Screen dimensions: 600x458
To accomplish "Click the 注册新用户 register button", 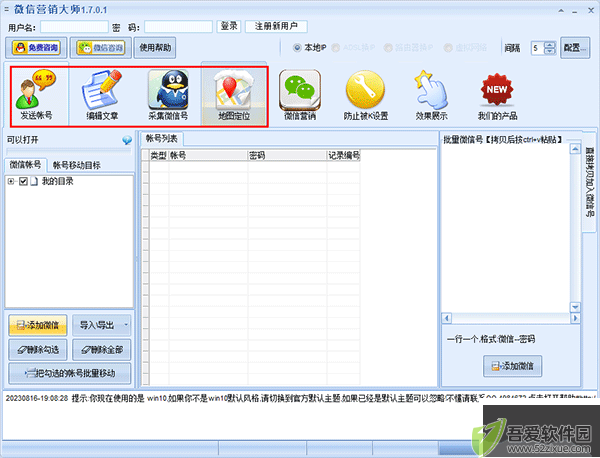I will 276,26.
